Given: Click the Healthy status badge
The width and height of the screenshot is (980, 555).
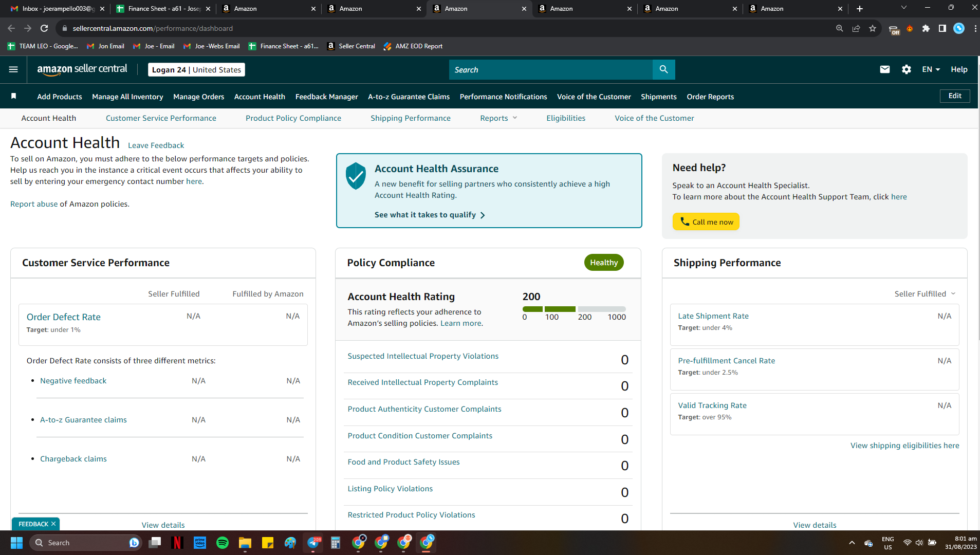Looking at the screenshot, I should (604, 263).
